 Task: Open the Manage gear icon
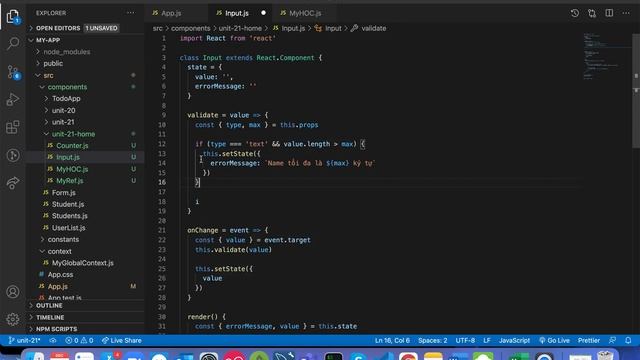pyautogui.click(x=13, y=319)
